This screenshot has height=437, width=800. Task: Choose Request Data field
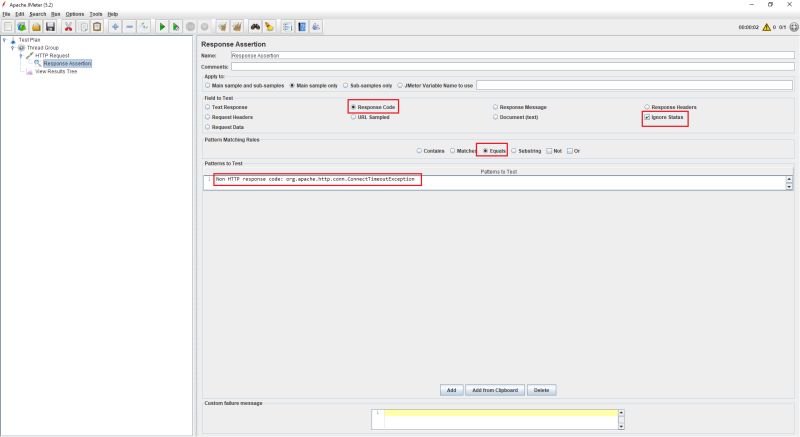[x=224, y=127]
